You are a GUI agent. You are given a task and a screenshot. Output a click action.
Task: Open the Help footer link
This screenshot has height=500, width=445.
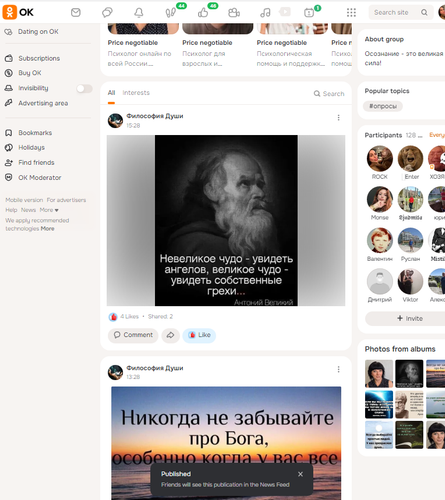click(x=11, y=210)
